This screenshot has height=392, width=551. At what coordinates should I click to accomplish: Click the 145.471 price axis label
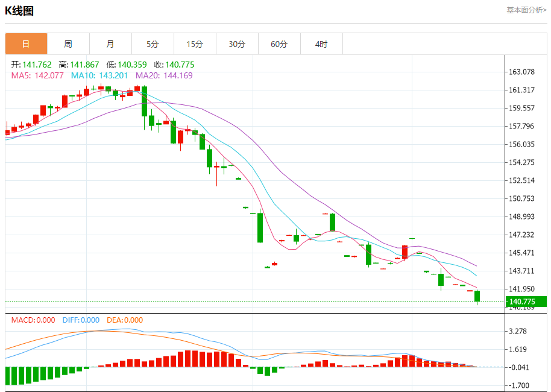[522, 253]
